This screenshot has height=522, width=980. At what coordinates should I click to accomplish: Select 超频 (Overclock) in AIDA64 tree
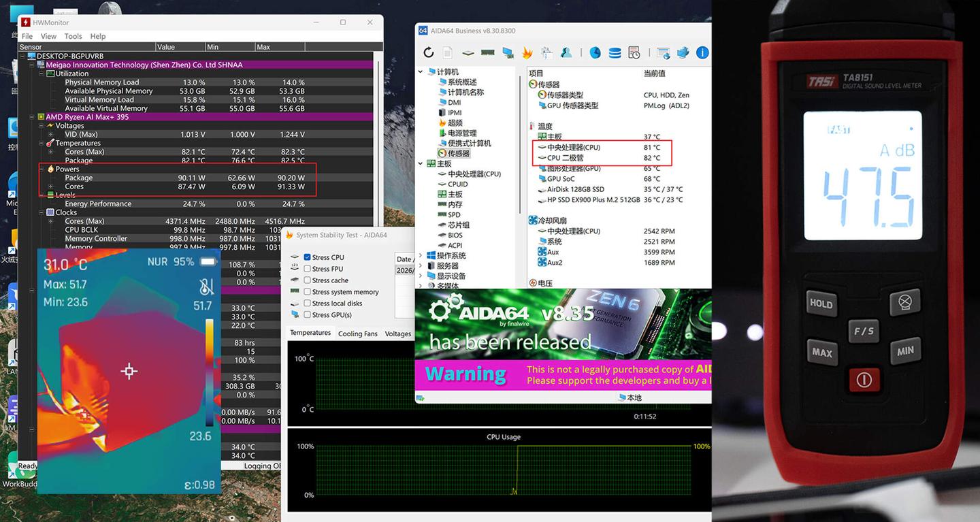coord(450,123)
